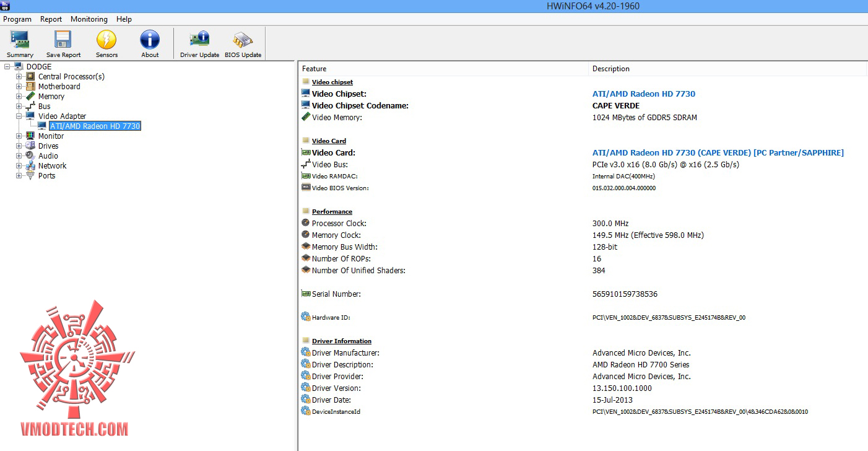This screenshot has width=868, height=451.
Task: Click the Hardware ID gear icon
Action: pos(305,317)
